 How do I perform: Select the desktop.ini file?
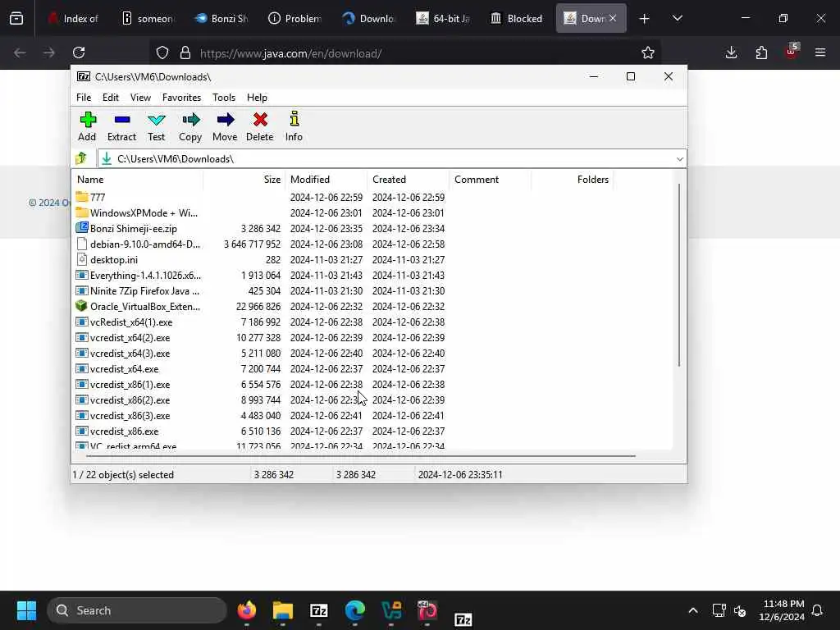[114, 259]
